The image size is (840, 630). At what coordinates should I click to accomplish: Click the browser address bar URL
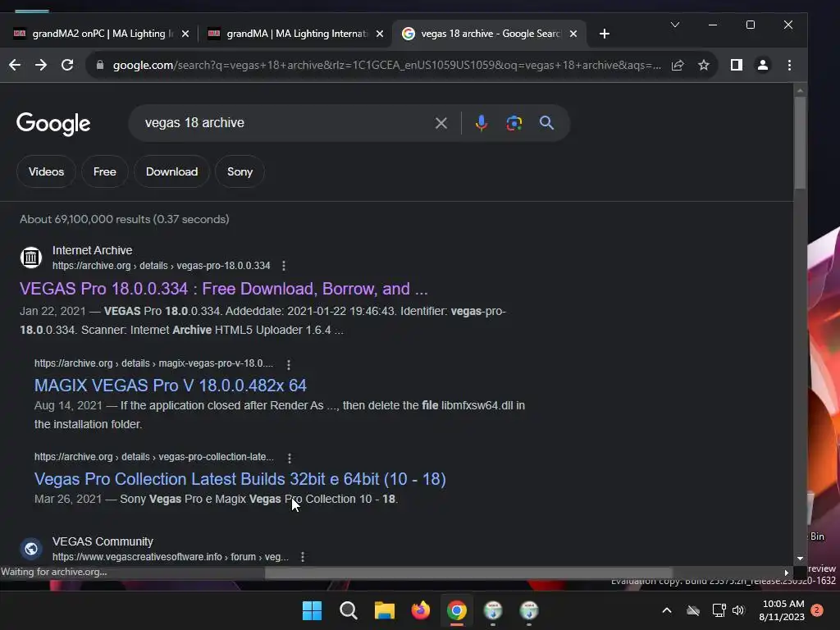pos(386,65)
